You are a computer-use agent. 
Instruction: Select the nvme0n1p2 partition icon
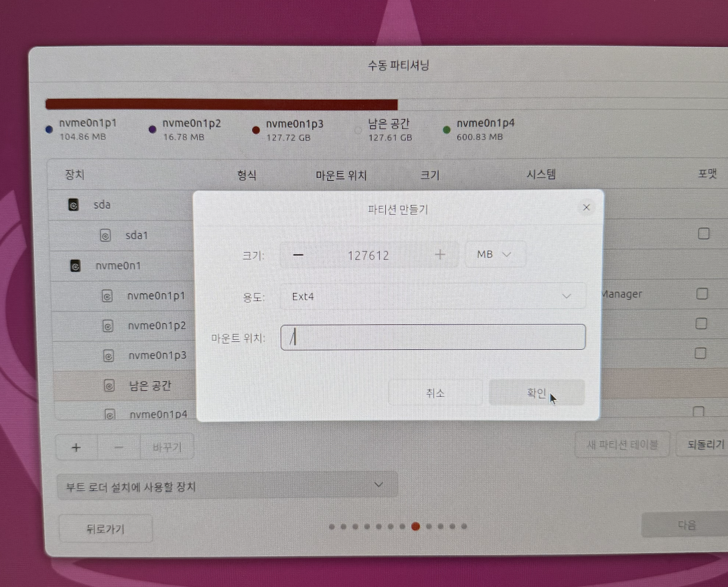point(108,325)
